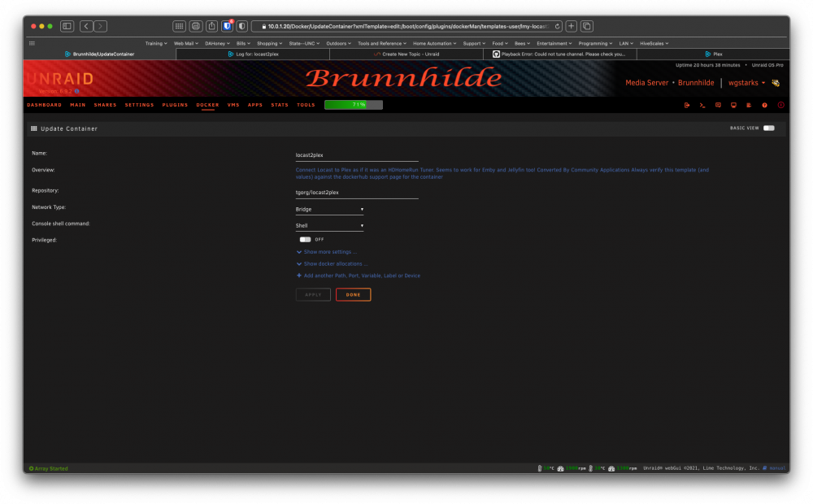Click the Unraid logout icon
813x504 pixels.
pyautogui.click(x=687, y=105)
